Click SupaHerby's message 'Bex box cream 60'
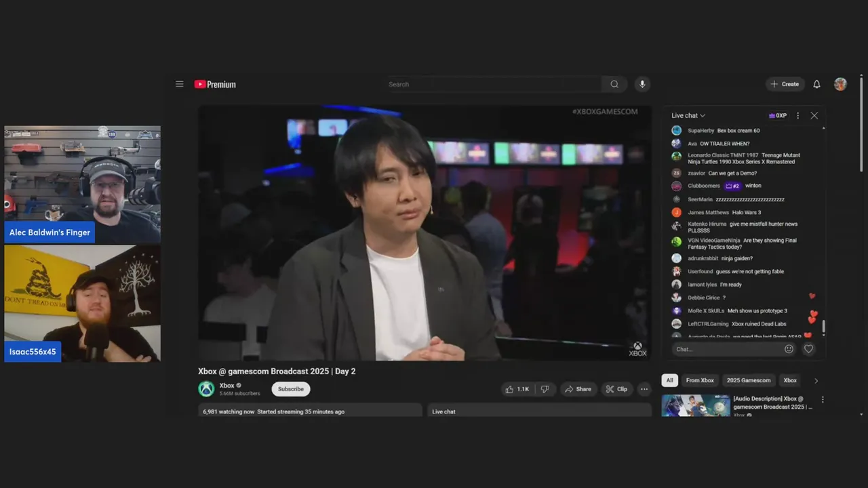 click(x=738, y=131)
